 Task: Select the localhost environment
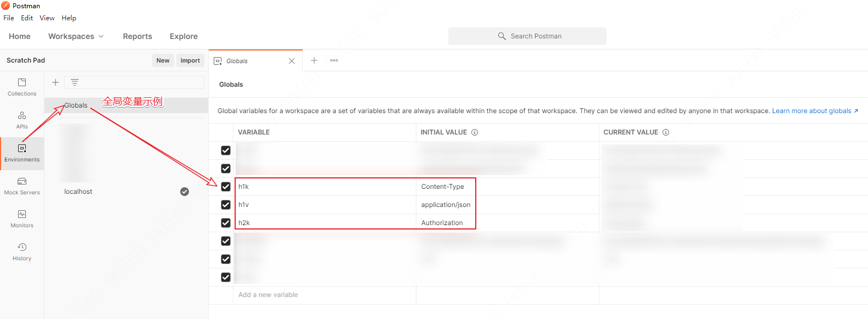tap(78, 192)
